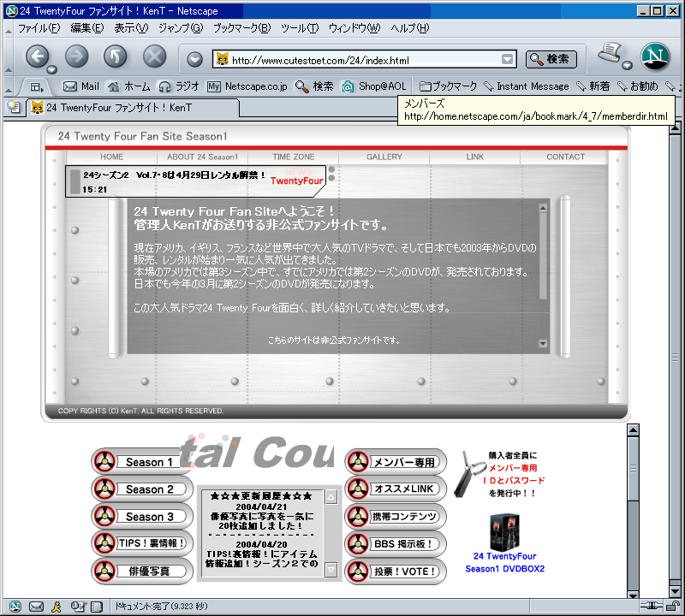685x616 pixels.
Task: Click the 検索 magnifier toolbar shortcut
Action: pos(314,86)
